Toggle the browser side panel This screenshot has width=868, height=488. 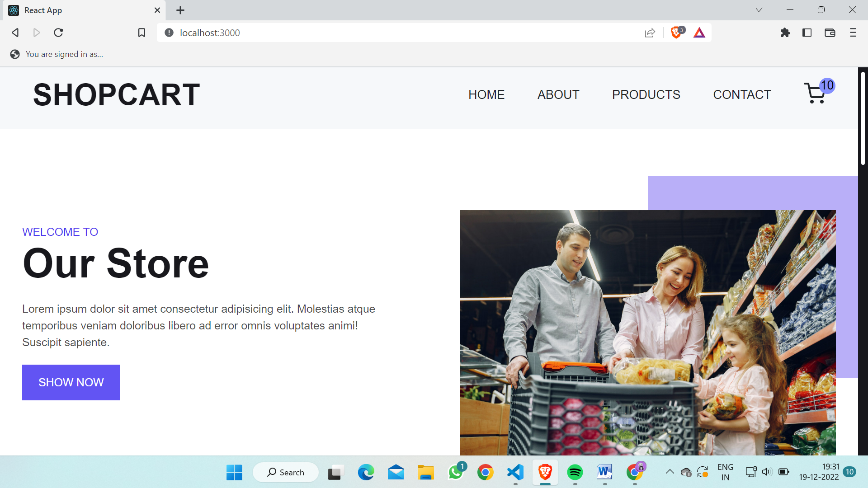tap(807, 33)
